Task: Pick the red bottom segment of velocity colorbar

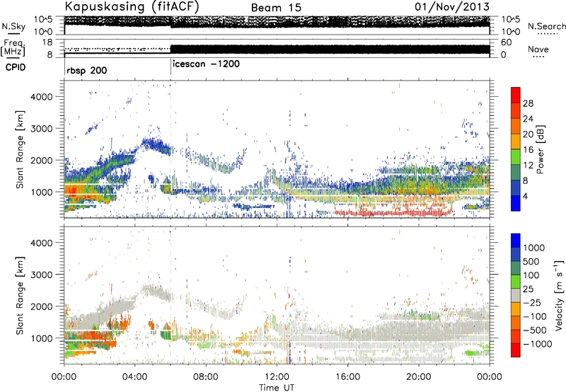Action: 516,350
